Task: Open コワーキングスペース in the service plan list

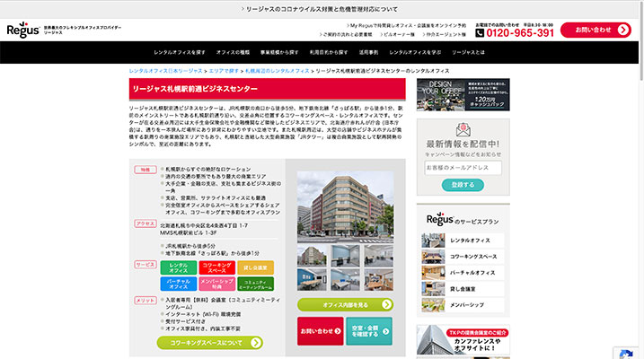Action: coord(463,257)
